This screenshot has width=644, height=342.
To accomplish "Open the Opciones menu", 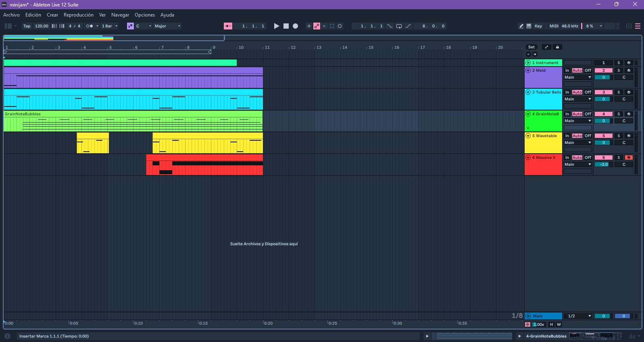I will point(144,15).
